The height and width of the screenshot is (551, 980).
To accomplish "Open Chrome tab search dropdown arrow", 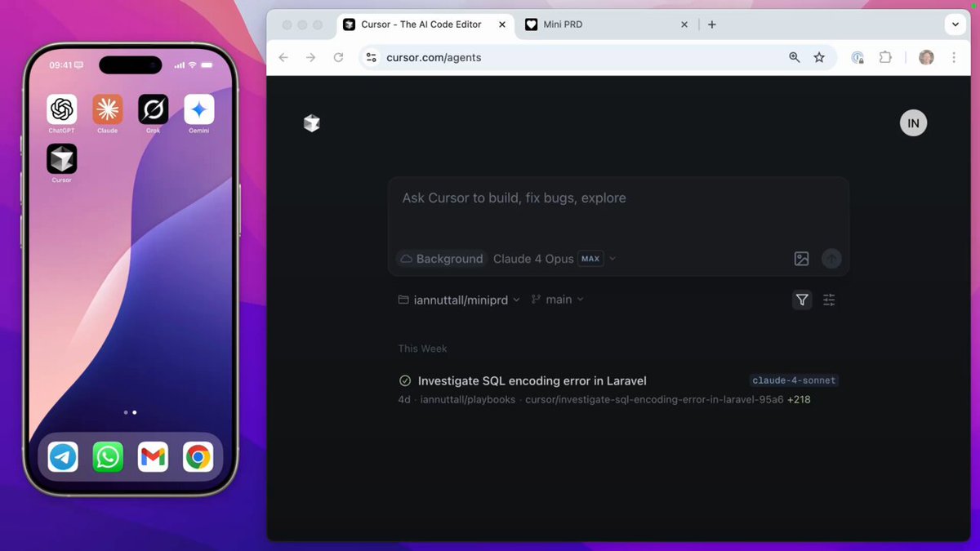I will point(955,24).
